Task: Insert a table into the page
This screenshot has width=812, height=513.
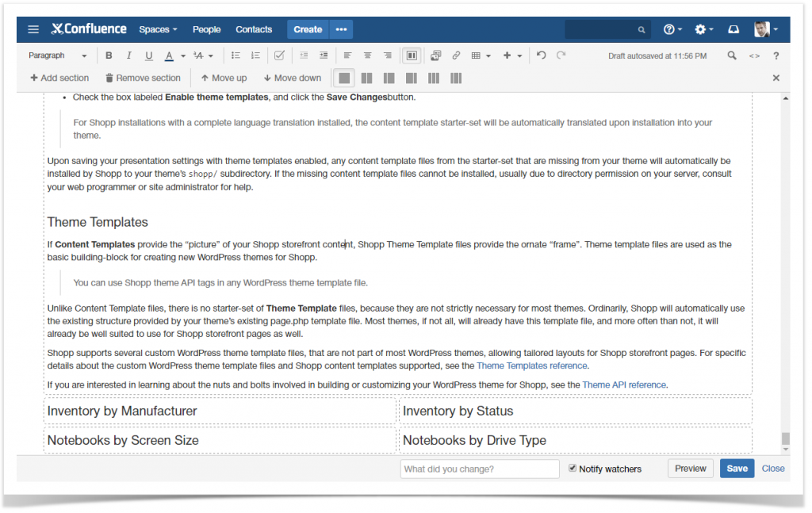Action: point(477,55)
